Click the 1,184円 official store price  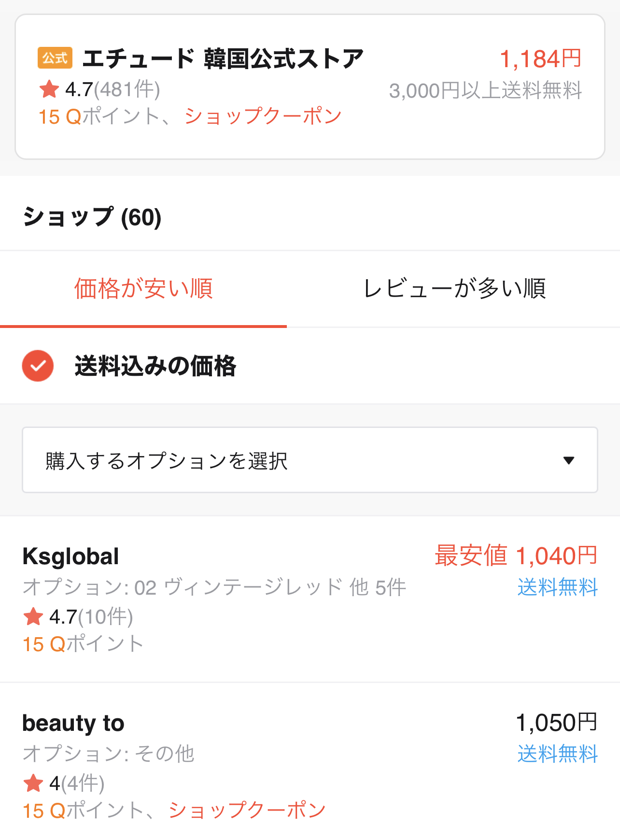pos(540,59)
